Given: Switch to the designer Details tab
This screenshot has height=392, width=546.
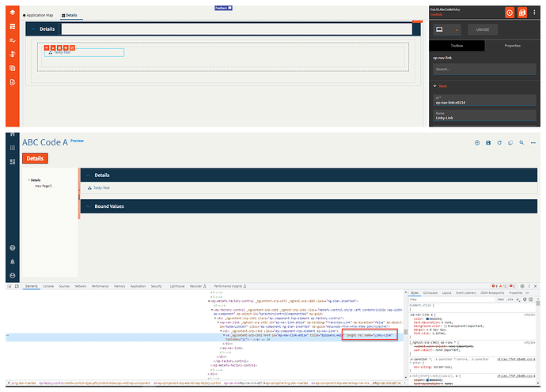Looking at the screenshot, I should 70,15.
